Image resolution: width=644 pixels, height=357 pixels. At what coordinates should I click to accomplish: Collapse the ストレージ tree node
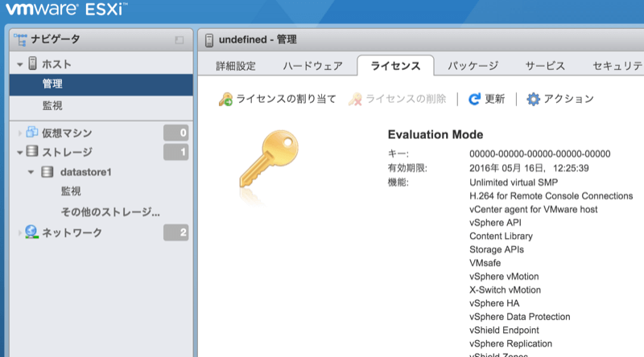[19, 153]
